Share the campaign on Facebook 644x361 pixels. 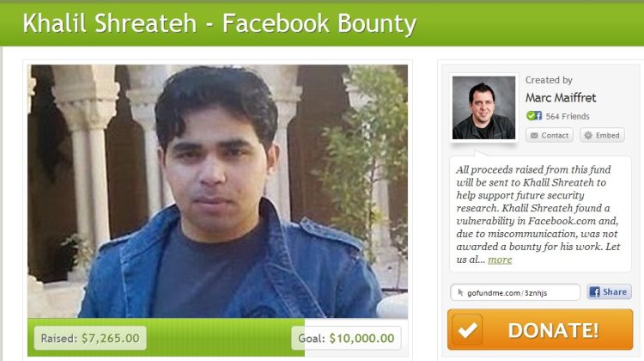click(x=609, y=292)
